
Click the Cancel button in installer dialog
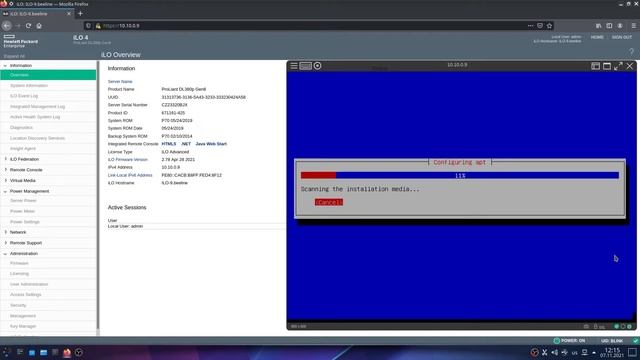(329, 202)
